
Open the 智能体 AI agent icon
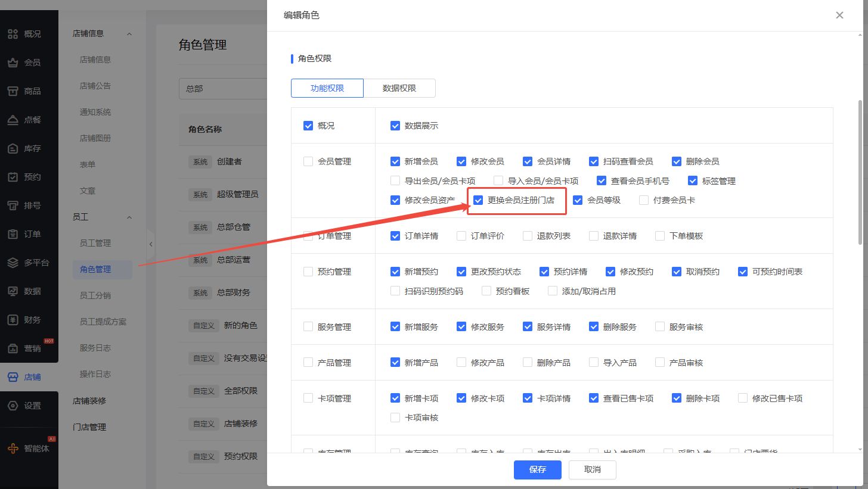[13, 448]
